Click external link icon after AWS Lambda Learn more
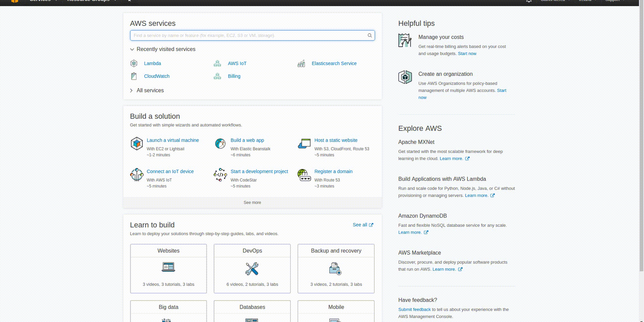The image size is (644, 322). pyautogui.click(x=492, y=195)
